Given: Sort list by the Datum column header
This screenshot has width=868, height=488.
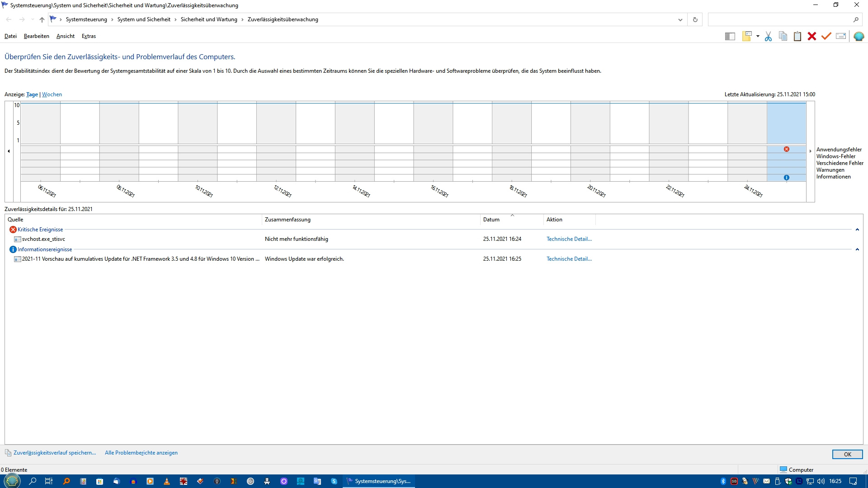Looking at the screenshot, I should (x=511, y=220).
